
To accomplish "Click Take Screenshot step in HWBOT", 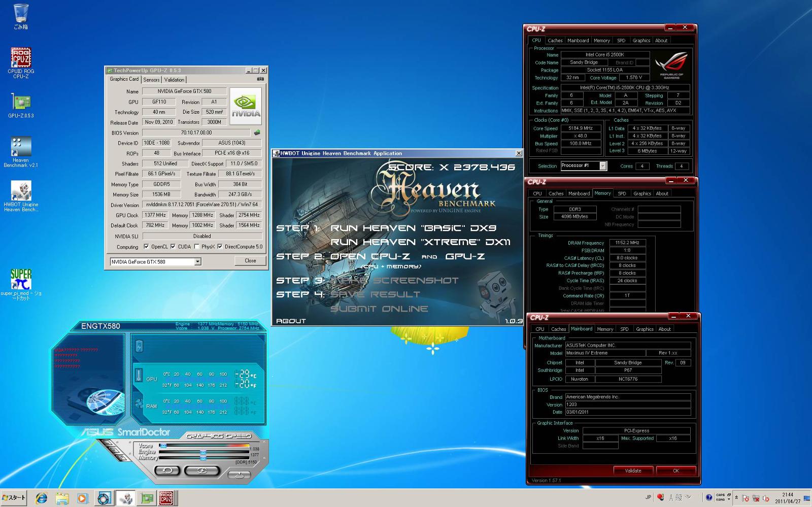I will pyautogui.click(x=394, y=280).
